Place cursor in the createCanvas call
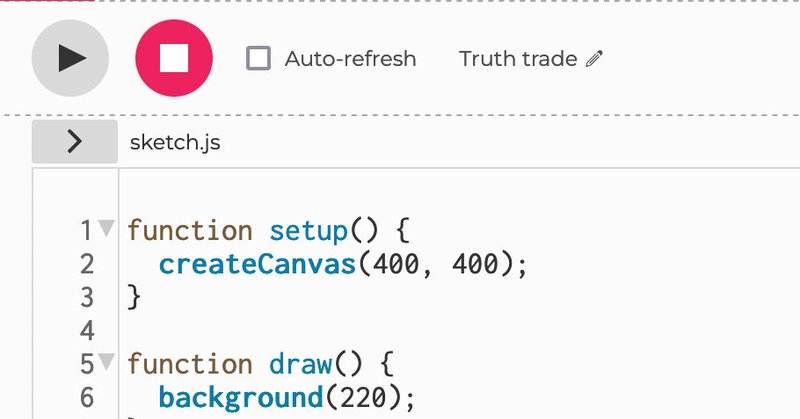800x419 pixels. [342, 264]
